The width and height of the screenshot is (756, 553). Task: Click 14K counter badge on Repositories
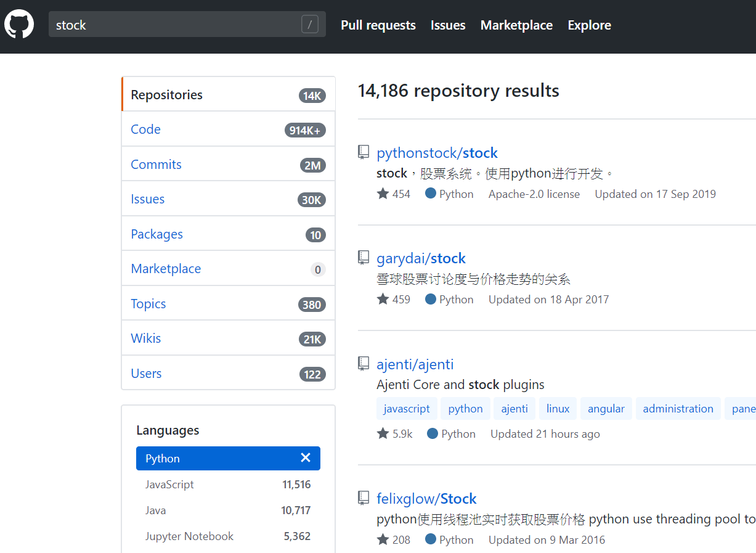pos(312,96)
